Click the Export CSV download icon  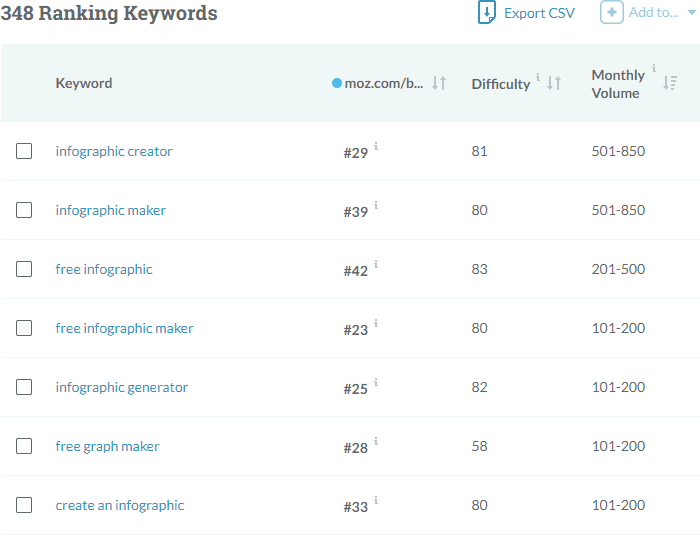[487, 13]
